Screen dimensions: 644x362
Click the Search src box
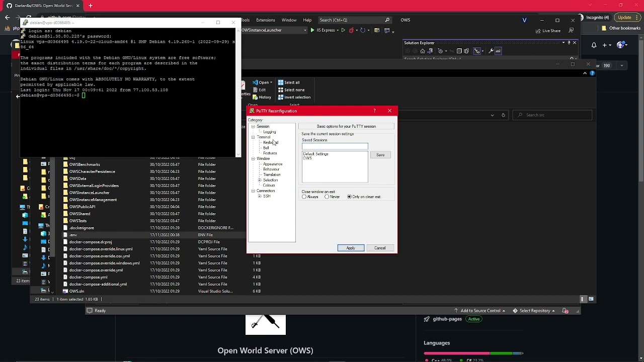pyautogui.click(x=552, y=115)
